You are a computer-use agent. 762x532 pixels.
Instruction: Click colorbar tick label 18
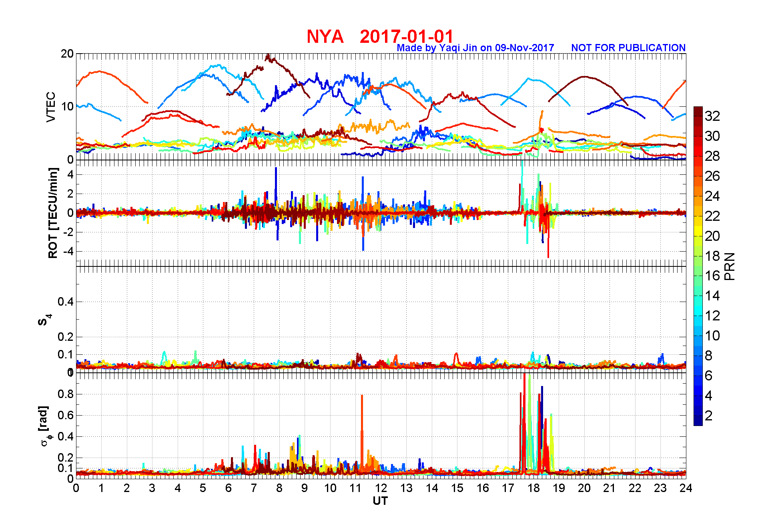pos(712,256)
